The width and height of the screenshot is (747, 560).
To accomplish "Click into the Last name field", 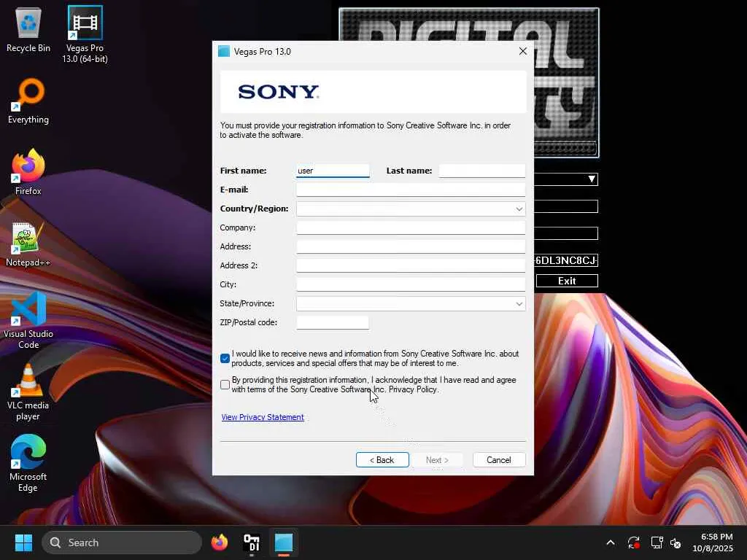I will point(481,171).
